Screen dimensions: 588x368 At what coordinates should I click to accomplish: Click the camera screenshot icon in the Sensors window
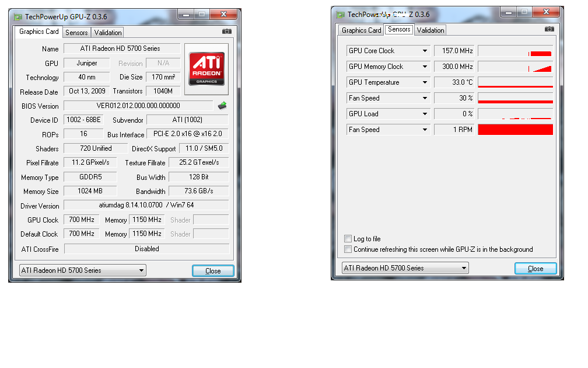point(549,29)
